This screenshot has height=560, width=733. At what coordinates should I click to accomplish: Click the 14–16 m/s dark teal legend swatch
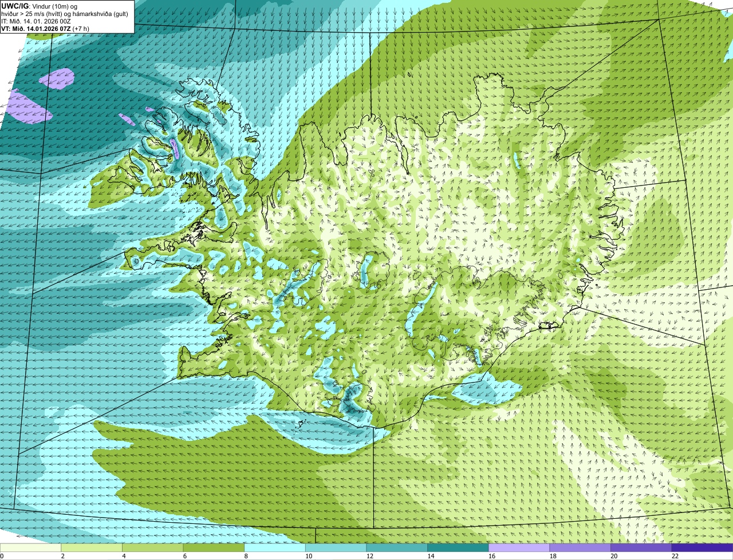coord(458,548)
